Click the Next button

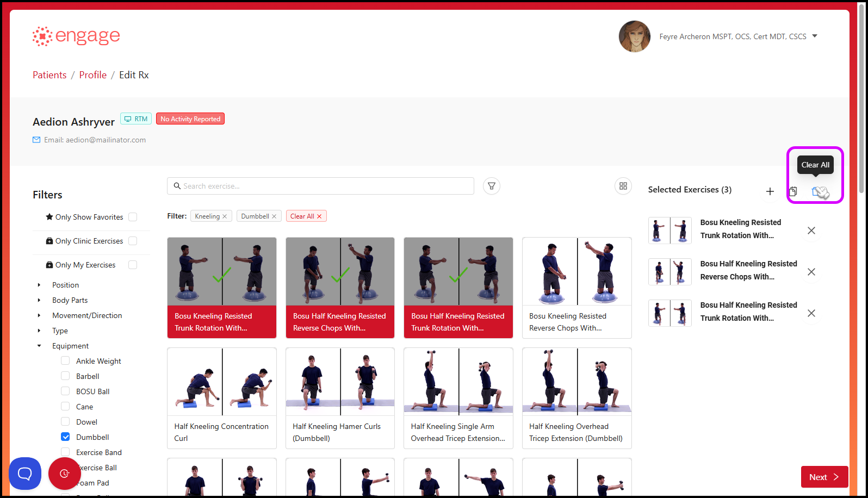824,477
